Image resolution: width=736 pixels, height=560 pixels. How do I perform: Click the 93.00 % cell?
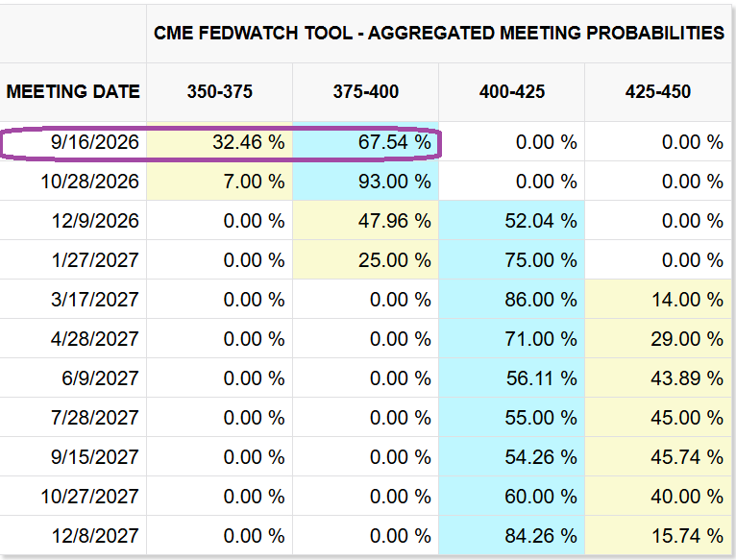pos(366,182)
